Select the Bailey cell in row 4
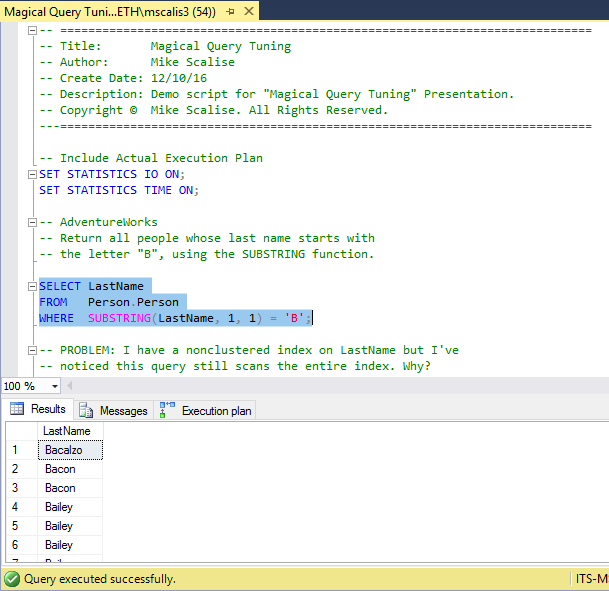 pyautogui.click(x=70, y=507)
